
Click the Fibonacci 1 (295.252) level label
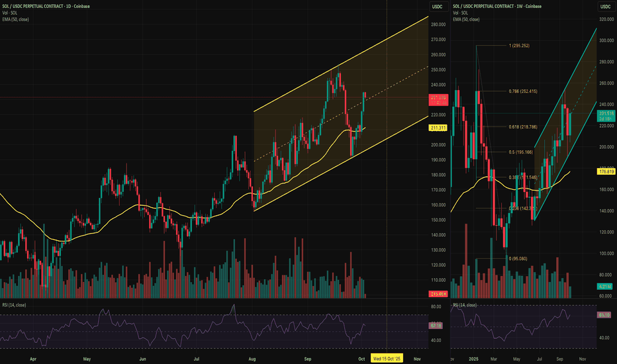519,46
